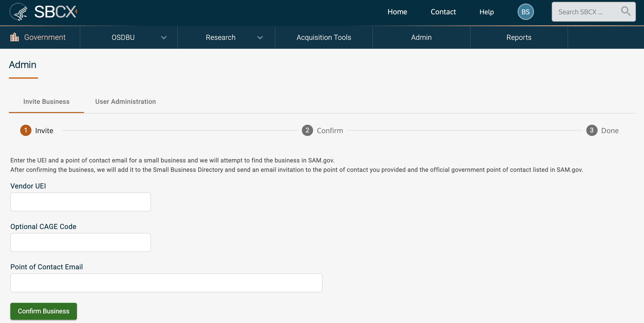
Task: Click the magnifying glass search icon
Action: coord(625,11)
